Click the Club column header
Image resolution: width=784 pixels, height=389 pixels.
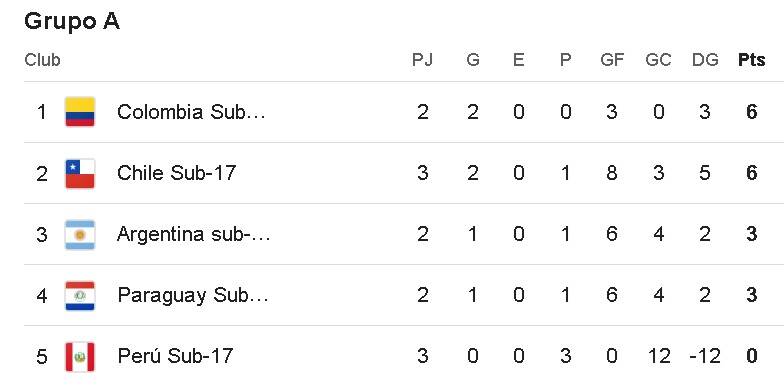pyautogui.click(x=42, y=60)
